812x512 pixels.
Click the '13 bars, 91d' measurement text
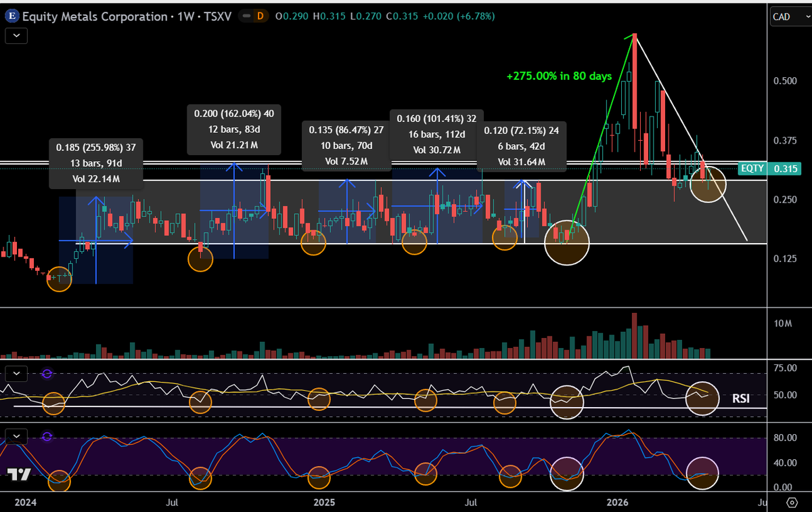95,162
